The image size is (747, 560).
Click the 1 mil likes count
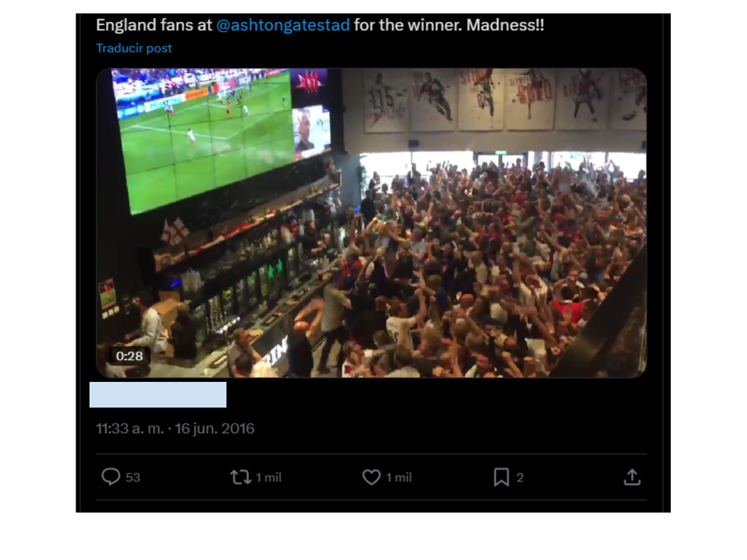[x=398, y=477]
